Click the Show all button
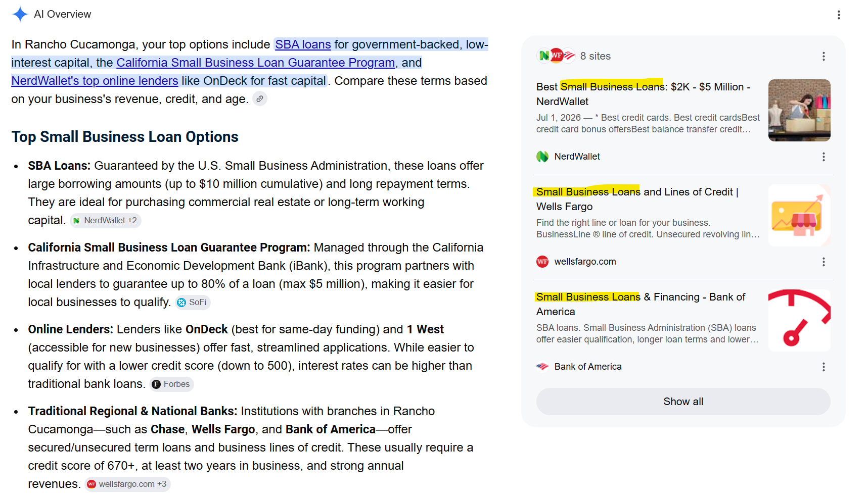Image resolution: width=868 pixels, height=499 pixels. pyautogui.click(x=683, y=402)
